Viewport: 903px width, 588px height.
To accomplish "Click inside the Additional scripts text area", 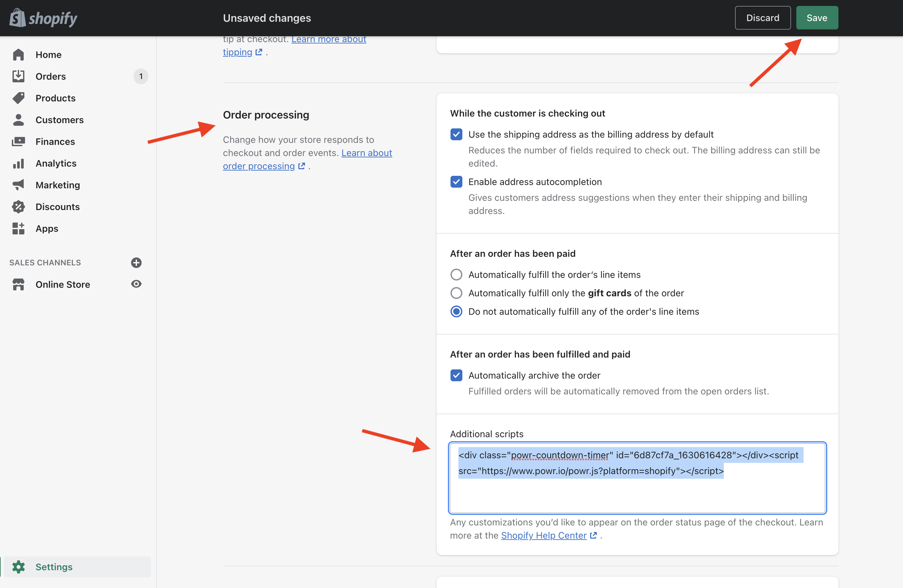I will point(638,478).
